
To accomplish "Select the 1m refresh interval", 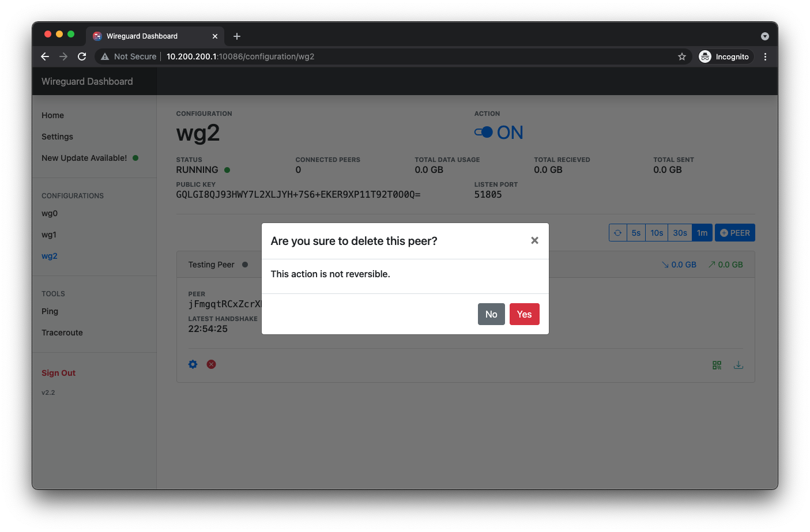I will coord(702,233).
